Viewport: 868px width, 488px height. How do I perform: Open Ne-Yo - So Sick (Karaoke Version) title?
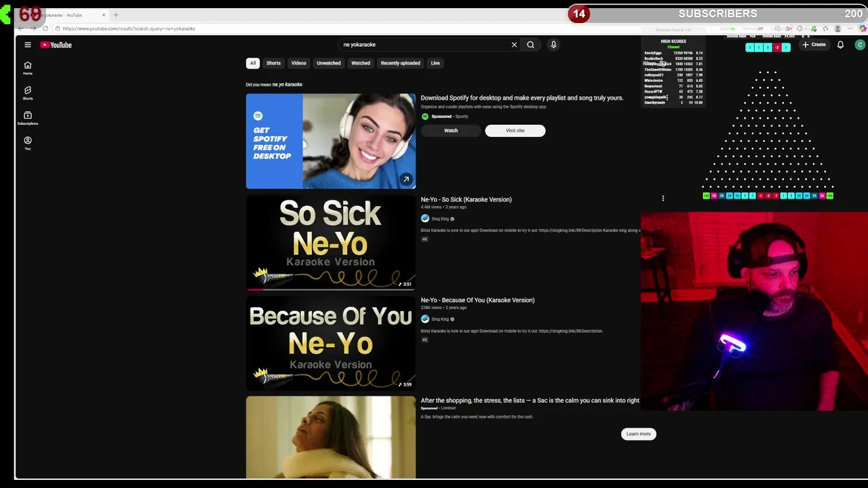(x=466, y=199)
